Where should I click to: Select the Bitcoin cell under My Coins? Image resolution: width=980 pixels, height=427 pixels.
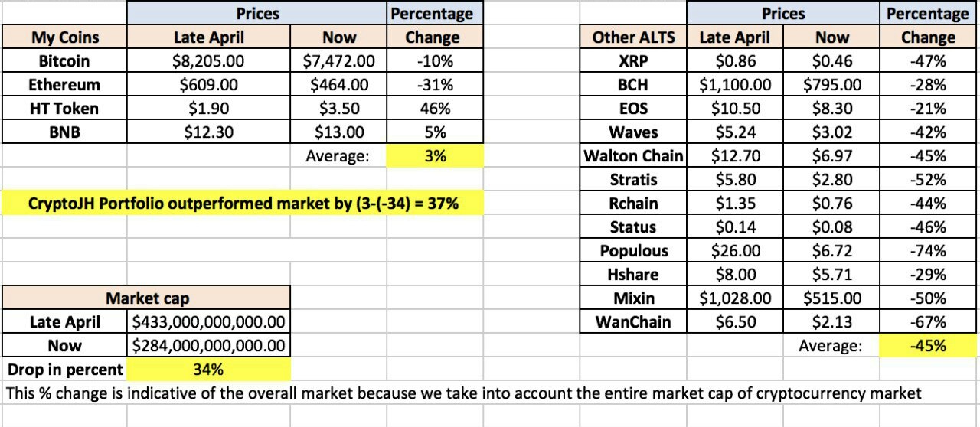(64, 61)
